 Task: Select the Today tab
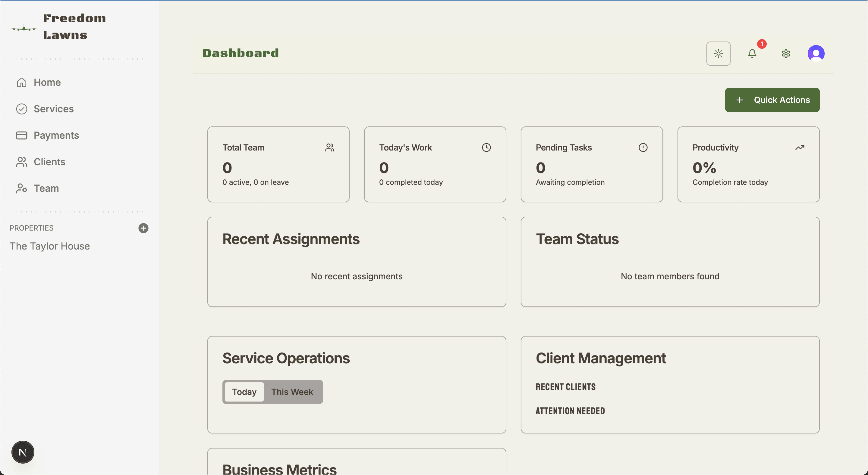(x=244, y=392)
